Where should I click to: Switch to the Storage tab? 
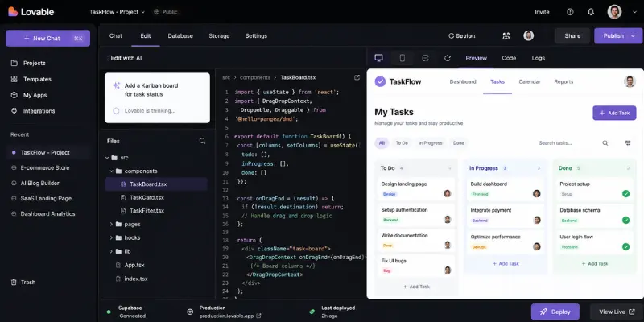[x=219, y=35]
